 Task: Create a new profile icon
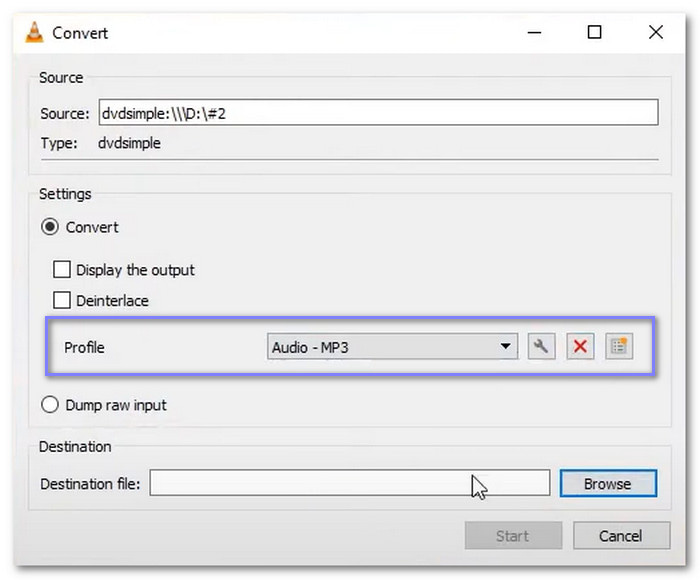click(619, 346)
